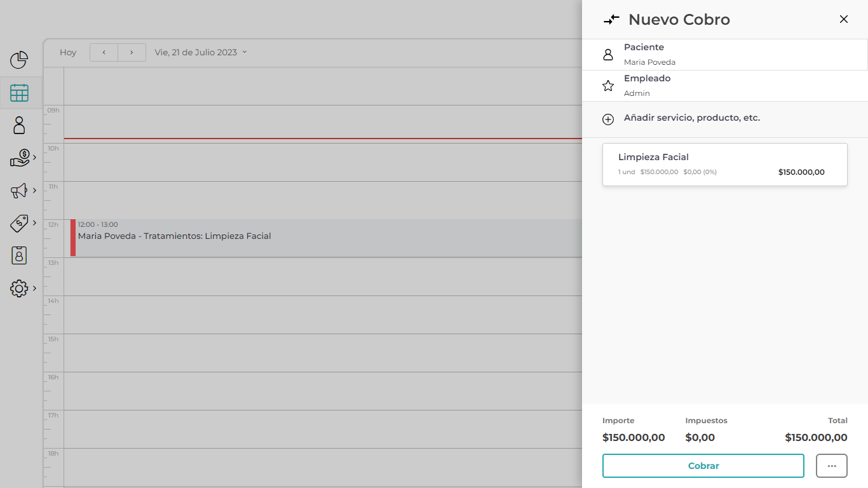Go to next day arrow

pyautogui.click(x=132, y=52)
